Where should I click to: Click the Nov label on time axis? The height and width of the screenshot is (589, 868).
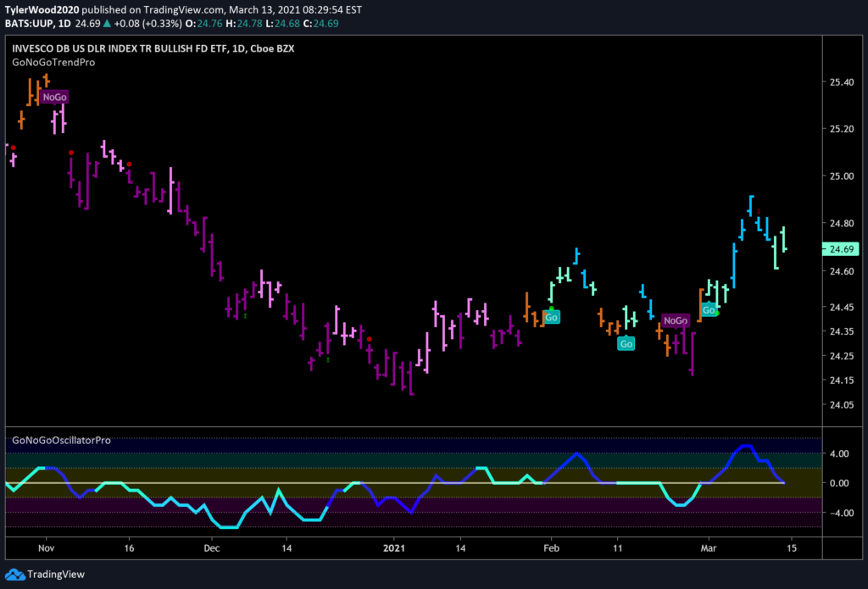46,548
